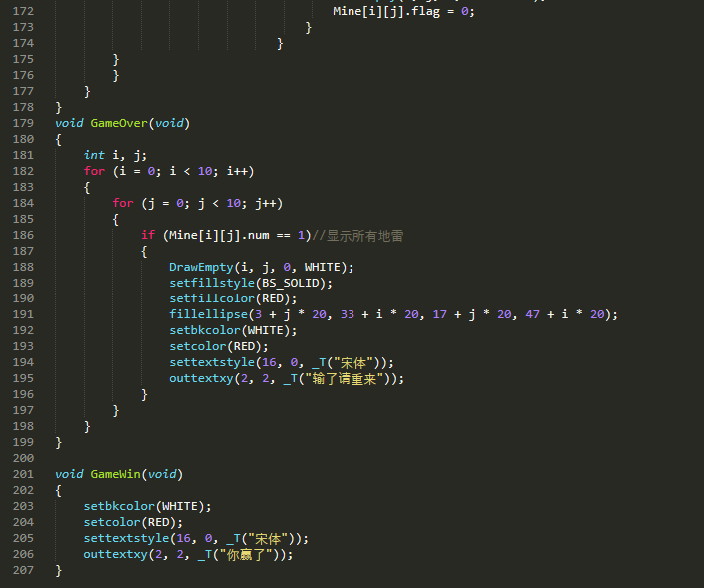Click setbkcolor on line 192
Screen dimensions: 704x588
pyautogui.click(x=205, y=330)
